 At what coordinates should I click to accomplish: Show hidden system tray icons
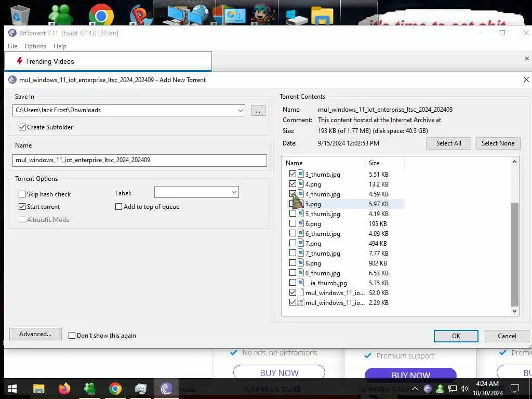415,389
